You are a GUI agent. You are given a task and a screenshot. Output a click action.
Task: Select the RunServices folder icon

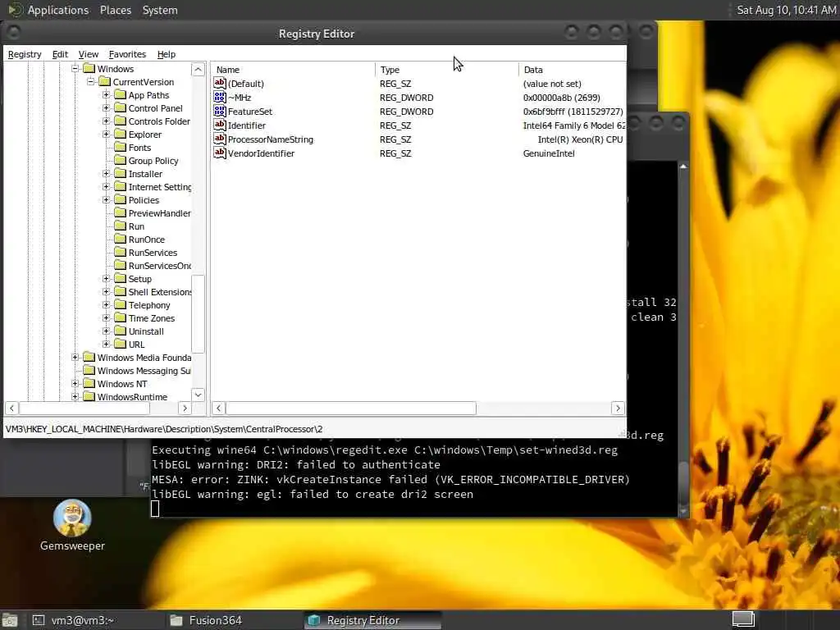(120, 253)
